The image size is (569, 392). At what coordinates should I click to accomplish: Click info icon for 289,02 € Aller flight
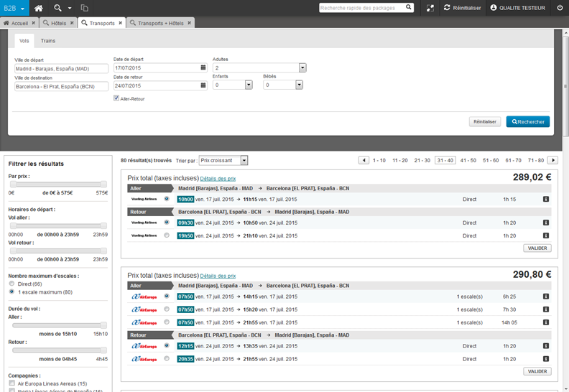(x=545, y=199)
